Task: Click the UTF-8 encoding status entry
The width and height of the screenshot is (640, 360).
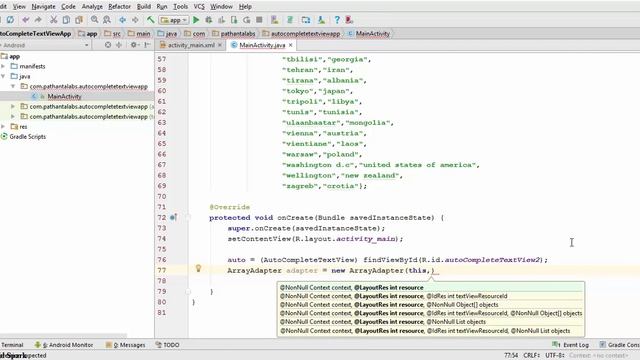Action: (555, 356)
